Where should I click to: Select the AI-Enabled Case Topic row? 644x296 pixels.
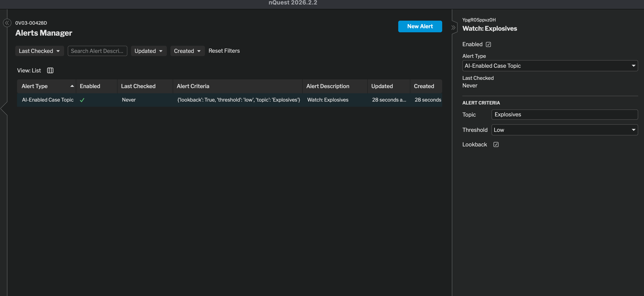[x=229, y=100]
